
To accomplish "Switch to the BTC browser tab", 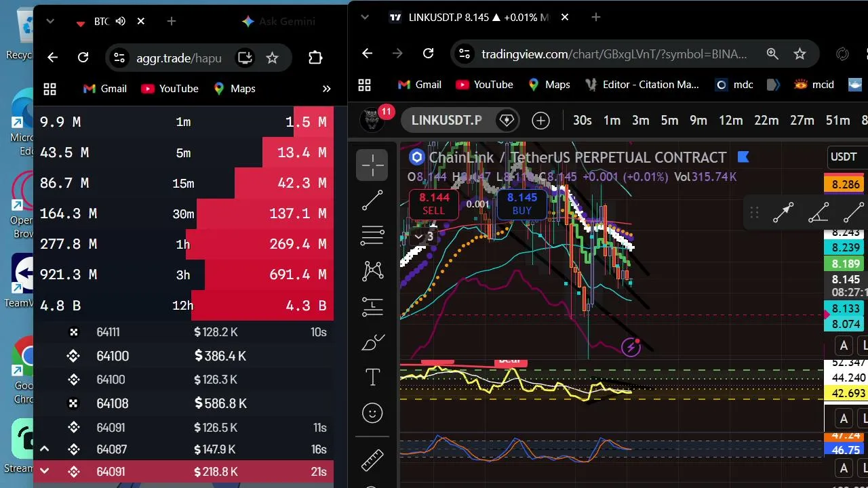I will point(101,22).
